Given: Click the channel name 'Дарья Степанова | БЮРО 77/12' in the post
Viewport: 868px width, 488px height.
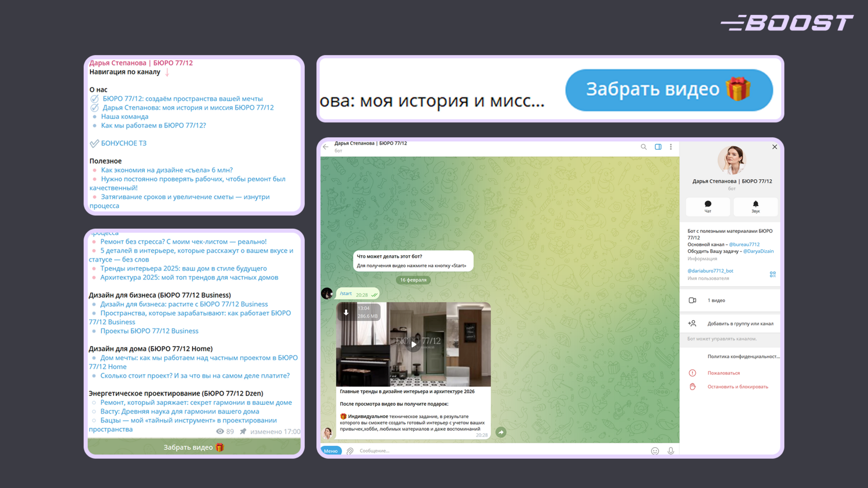Looking at the screenshot, I should (x=141, y=63).
